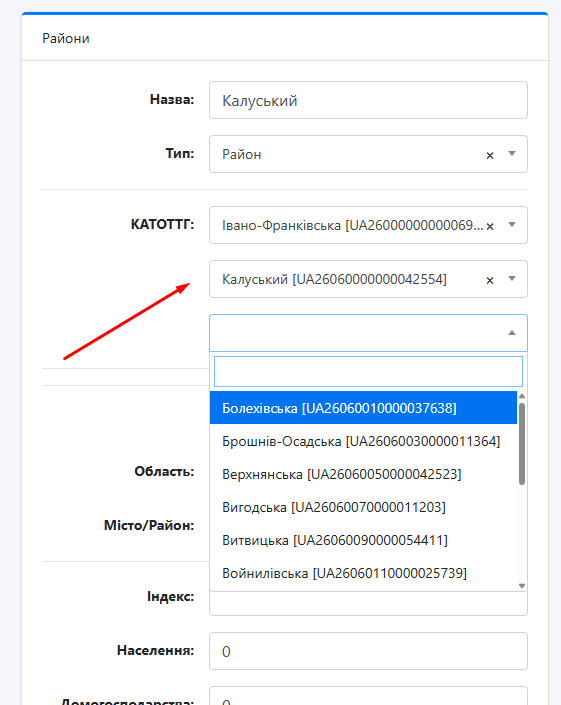
Task: Expand the Калуський dropdown arrow
Action: 512,279
